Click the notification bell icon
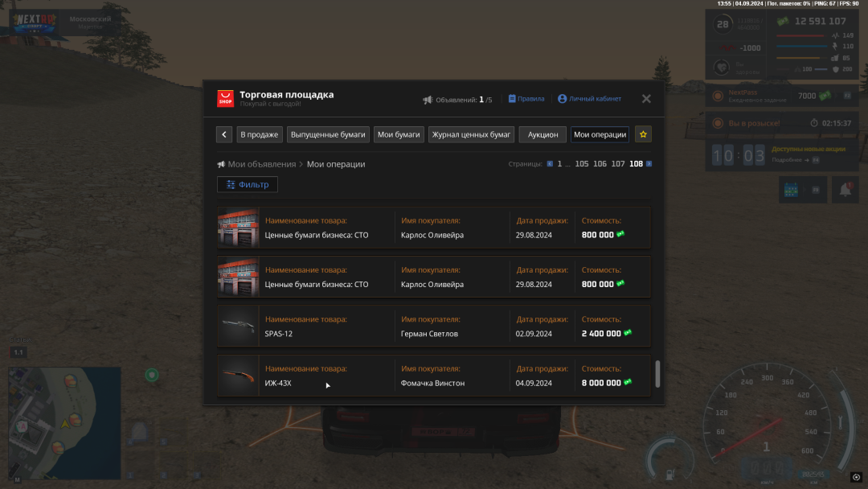The height and width of the screenshot is (489, 868). tap(845, 190)
